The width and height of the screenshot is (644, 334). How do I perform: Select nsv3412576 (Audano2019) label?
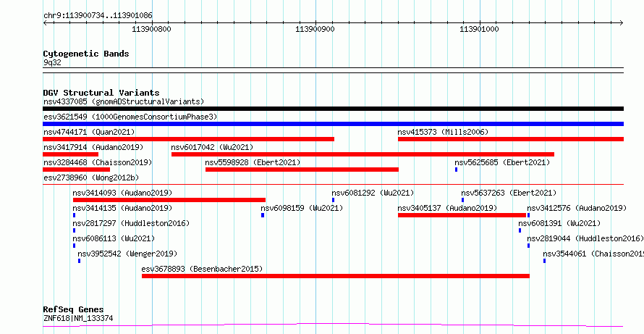pyautogui.click(x=577, y=208)
